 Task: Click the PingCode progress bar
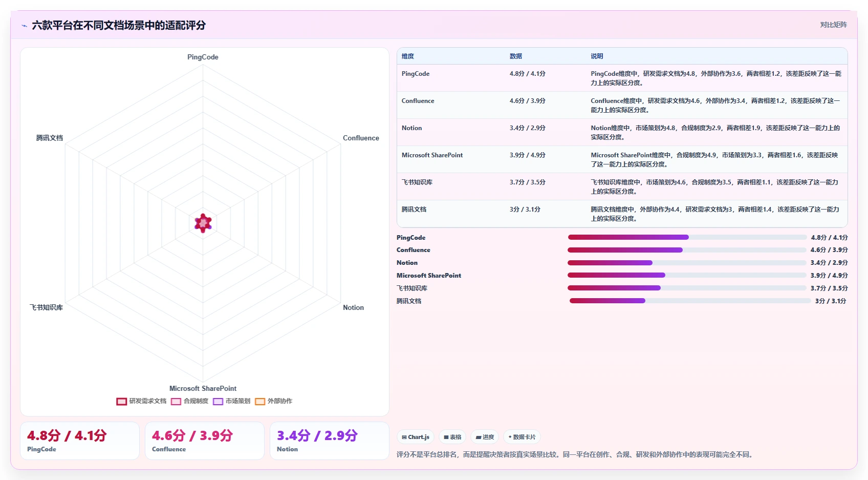point(687,237)
